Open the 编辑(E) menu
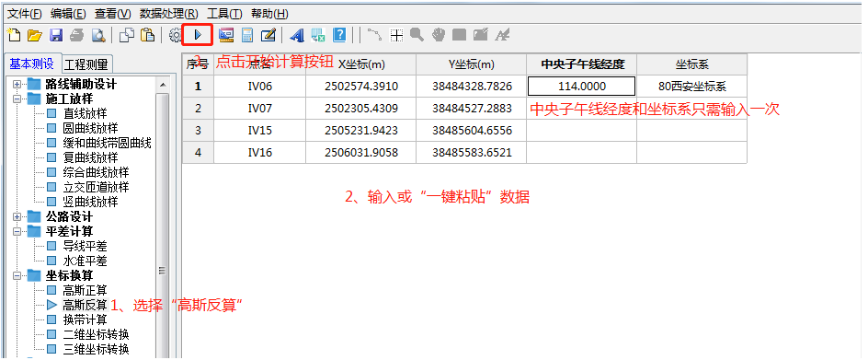This screenshot has height=360, width=868. 68,14
